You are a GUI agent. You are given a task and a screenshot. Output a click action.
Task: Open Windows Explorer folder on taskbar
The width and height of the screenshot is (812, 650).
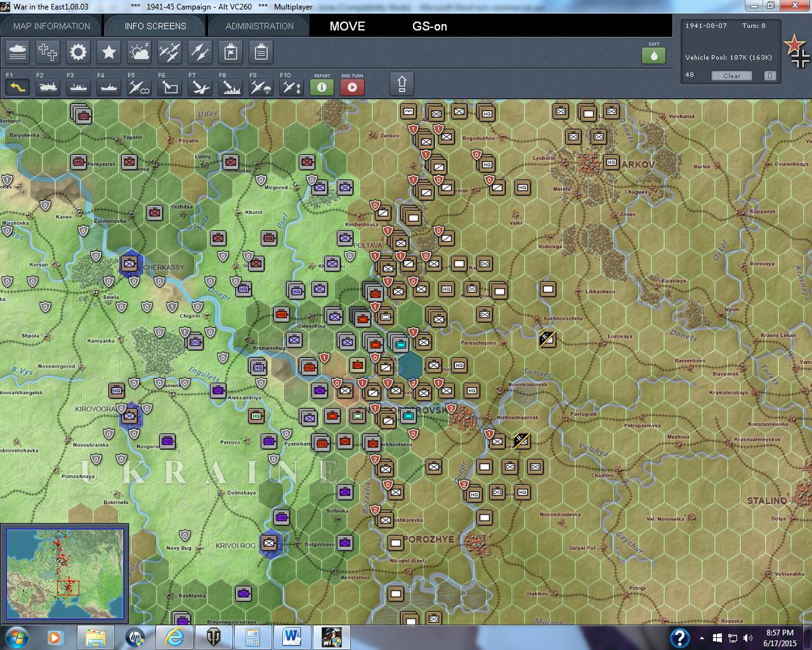[96, 637]
